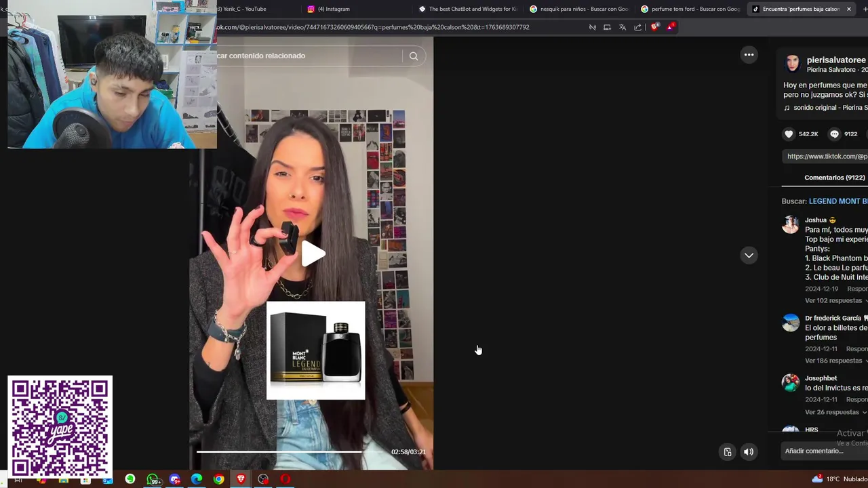Click the cast screen icon
Viewport: 868px width, 488px height.
[x=608, y=27]
